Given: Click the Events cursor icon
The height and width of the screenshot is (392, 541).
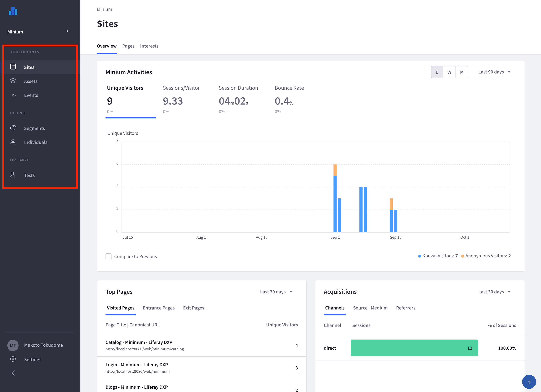Looking at the screenshot, I should [13, 95].
